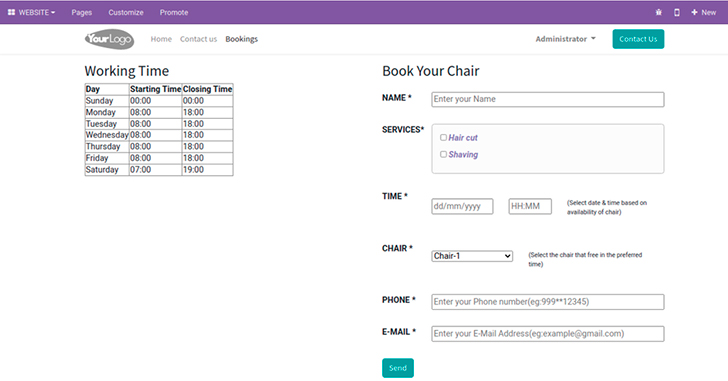Open Contact us navigation link
The image size is (728, 381).
pyautogui.click(x=198, y=39)
